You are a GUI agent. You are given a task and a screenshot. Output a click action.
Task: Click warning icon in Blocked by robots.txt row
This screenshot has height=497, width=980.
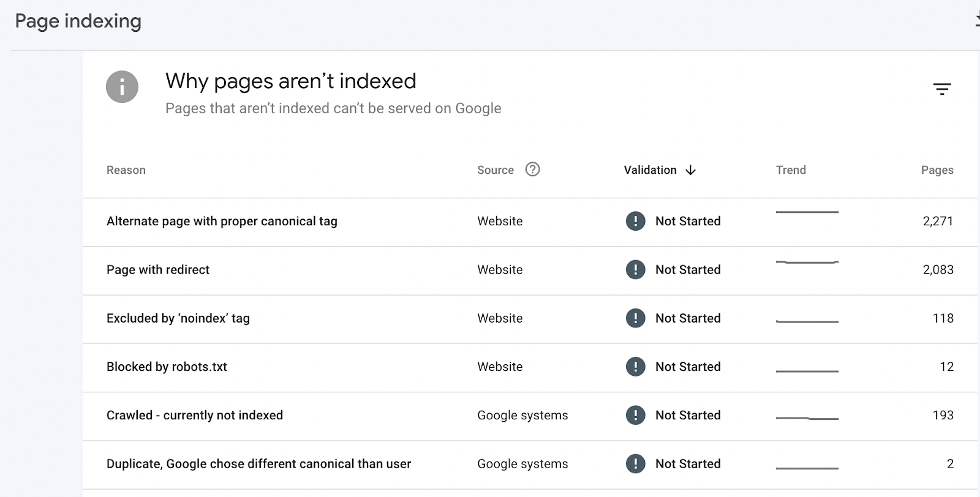[x=635, y=367]
